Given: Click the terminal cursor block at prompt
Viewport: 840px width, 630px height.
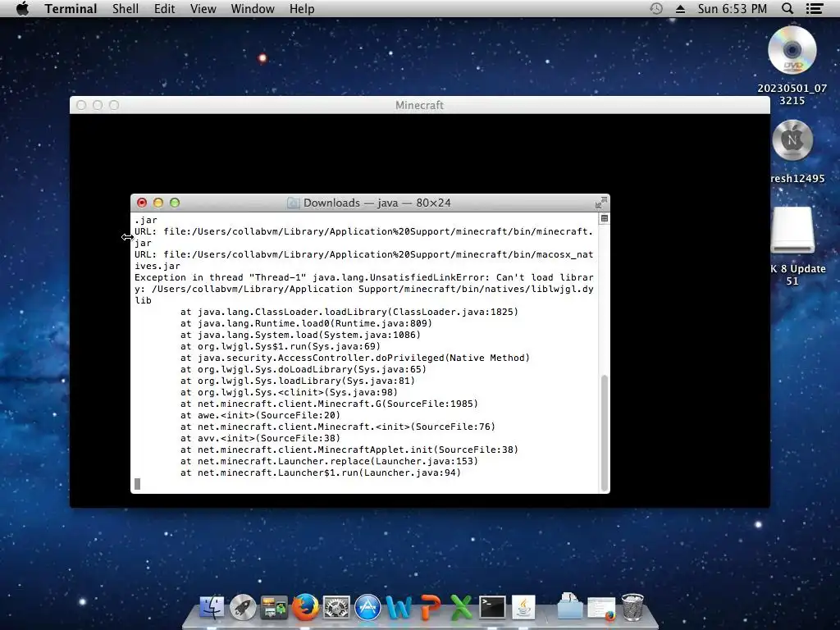Looking at the screenshot, I should coord(138,484).
